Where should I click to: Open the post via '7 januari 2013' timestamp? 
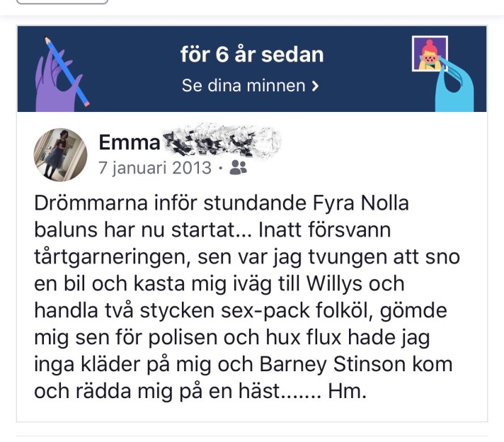(x=155, y=168)
